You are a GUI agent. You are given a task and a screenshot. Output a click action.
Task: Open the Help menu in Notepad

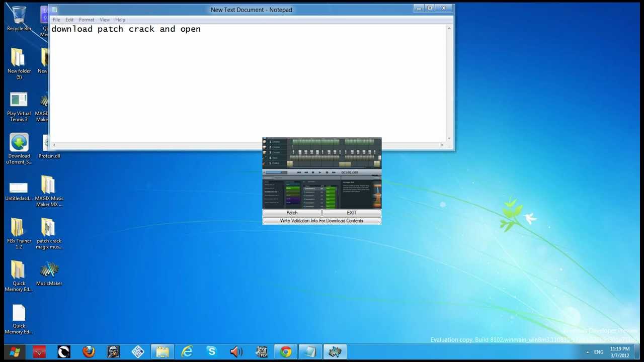pos(120,20)
